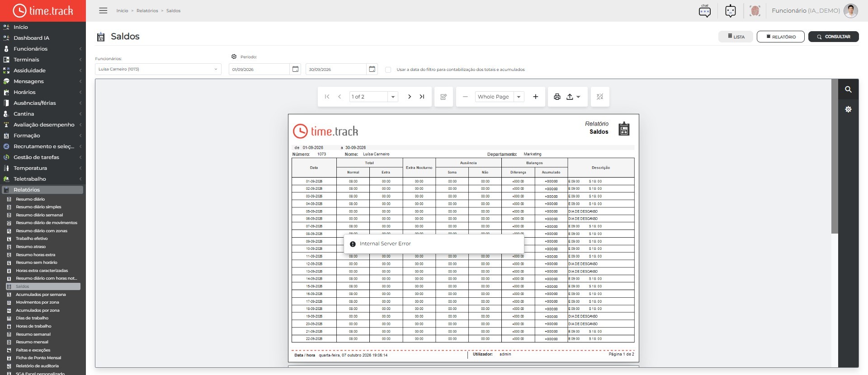The image size is (868, 375).
Task: Click the RELATÓRIO button
Action: (x=781, y=37)
